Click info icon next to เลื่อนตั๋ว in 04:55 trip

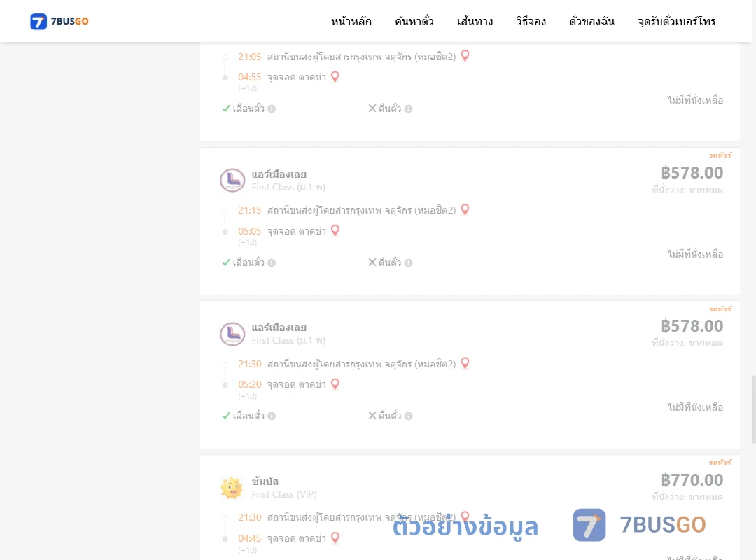click(x=272, y=109)
